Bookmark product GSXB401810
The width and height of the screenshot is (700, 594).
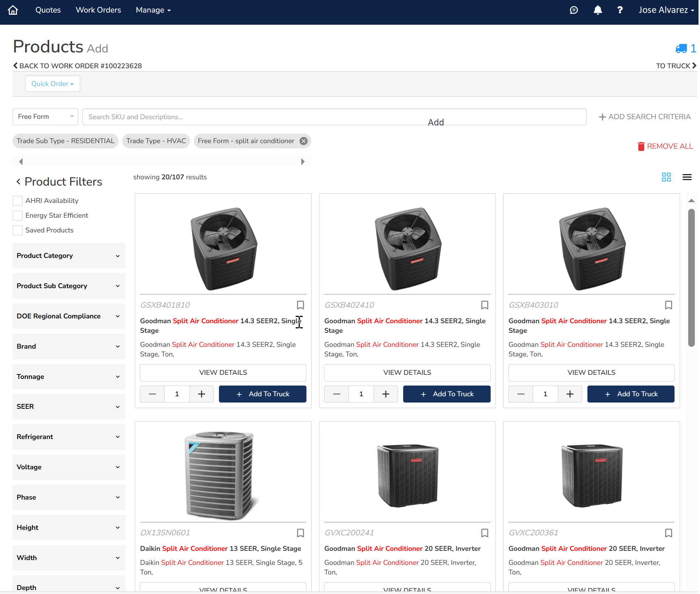tap(301, 305)
